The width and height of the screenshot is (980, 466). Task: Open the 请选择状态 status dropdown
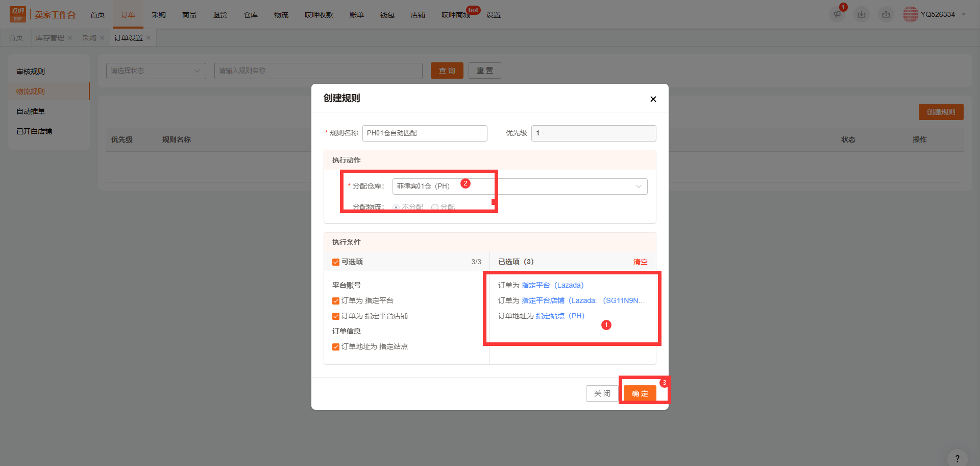tap(156, 71)
